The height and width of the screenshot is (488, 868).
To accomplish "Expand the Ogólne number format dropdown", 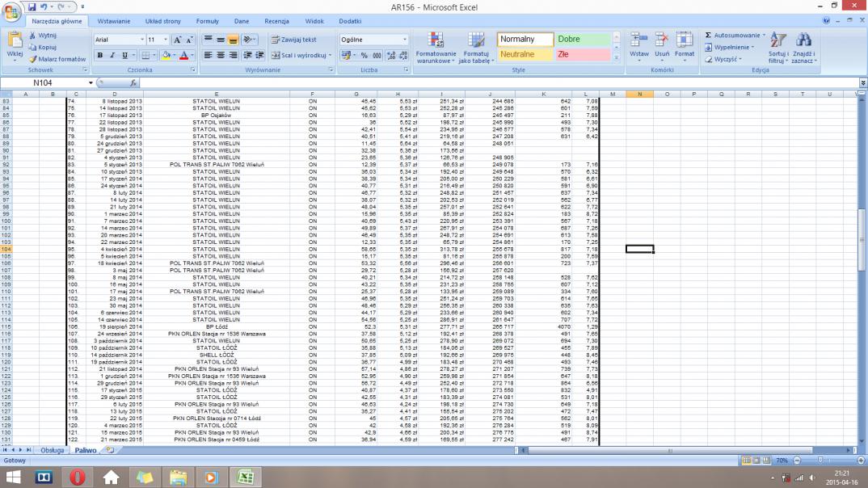I will 405,40.
